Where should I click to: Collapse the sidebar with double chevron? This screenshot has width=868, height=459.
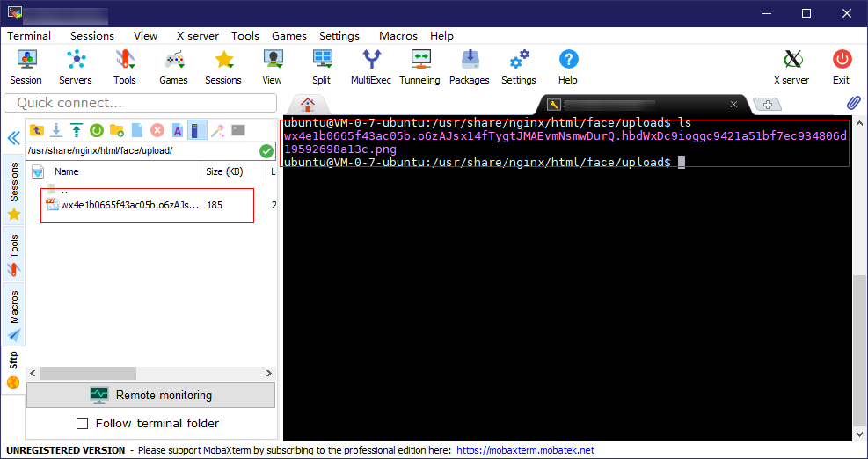click(x=13, y=138)
